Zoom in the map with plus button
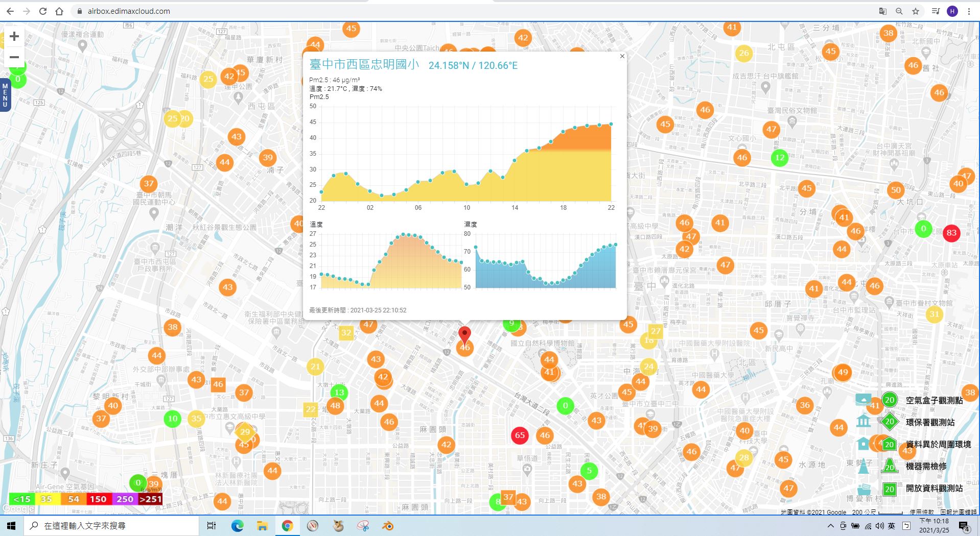 point(14,36)
